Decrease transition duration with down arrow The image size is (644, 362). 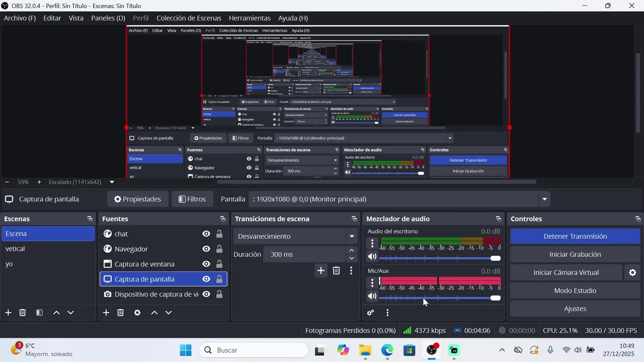[x=352, y=258]
